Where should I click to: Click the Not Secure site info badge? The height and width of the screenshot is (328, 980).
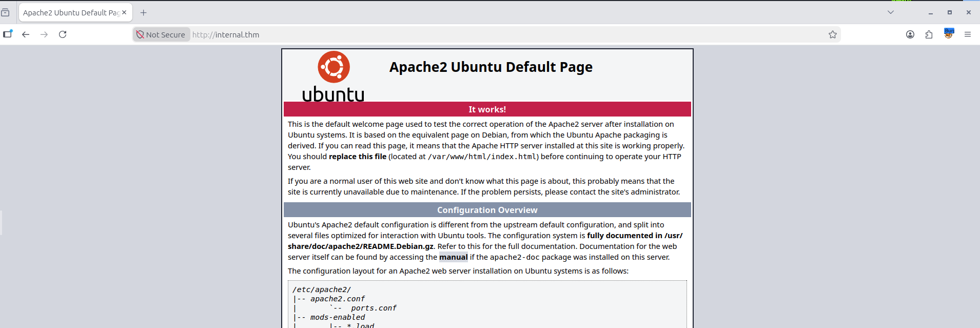(x=161, y=34)
